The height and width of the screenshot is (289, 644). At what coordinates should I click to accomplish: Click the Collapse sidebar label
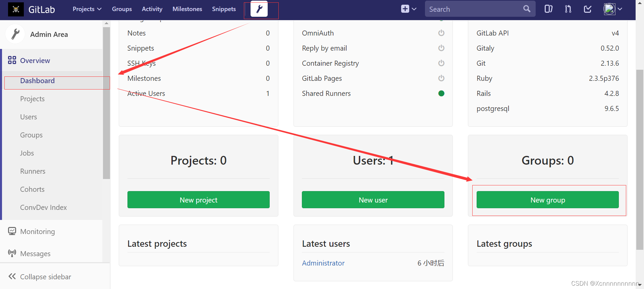pyautogui.click(x=46, y=277)
